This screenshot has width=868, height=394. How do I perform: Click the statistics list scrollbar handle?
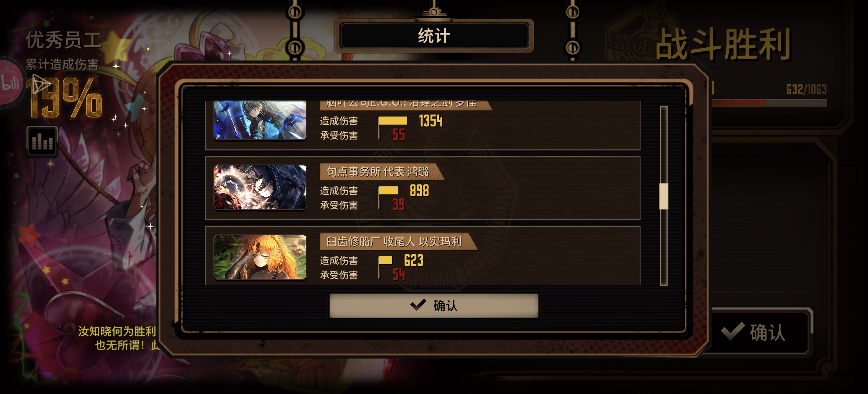coord(664,196)
